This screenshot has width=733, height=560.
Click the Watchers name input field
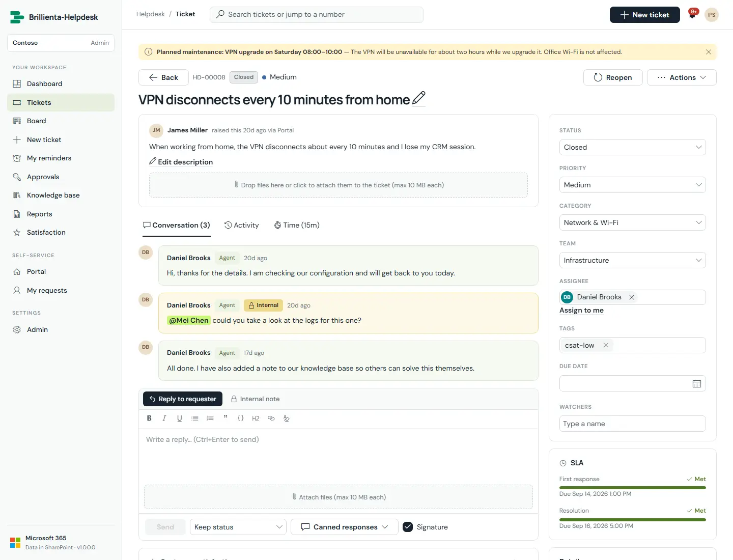[x=632, y=424]
